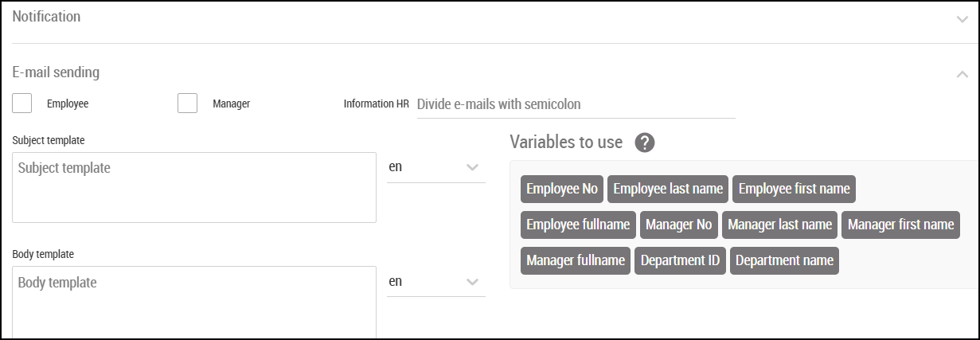Viewport: 980px width, 340px height.
Task: Add the Manager first name variable
Action: point(900,225)
